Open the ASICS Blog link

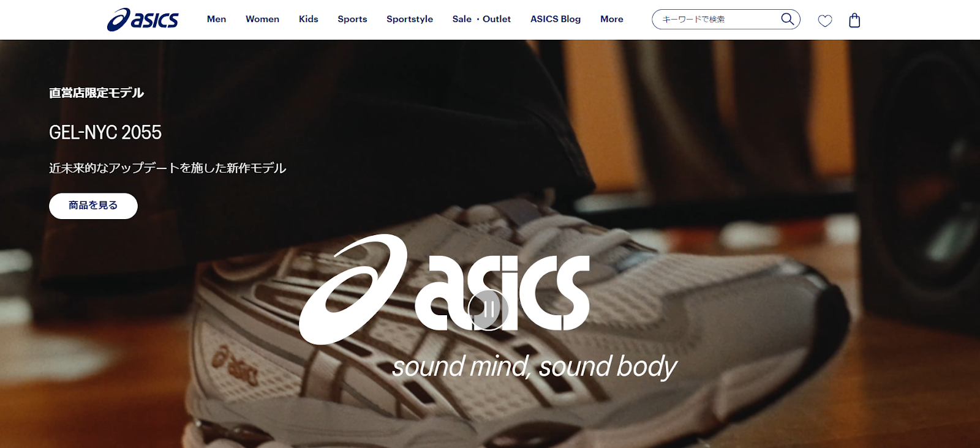556,19
